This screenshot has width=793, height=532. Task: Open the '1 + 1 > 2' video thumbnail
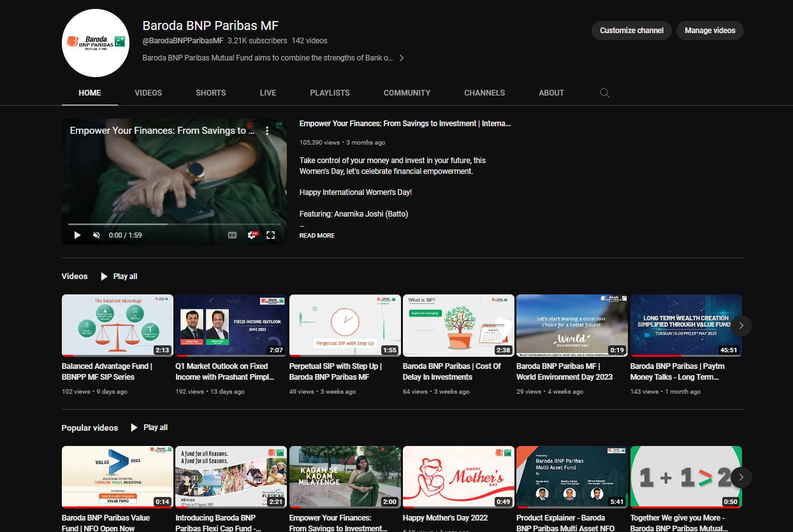point(686,477)
